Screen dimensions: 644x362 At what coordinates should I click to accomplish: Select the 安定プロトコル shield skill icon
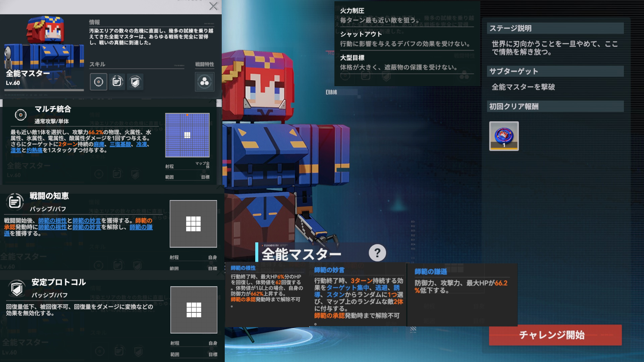tap(135, 82)
